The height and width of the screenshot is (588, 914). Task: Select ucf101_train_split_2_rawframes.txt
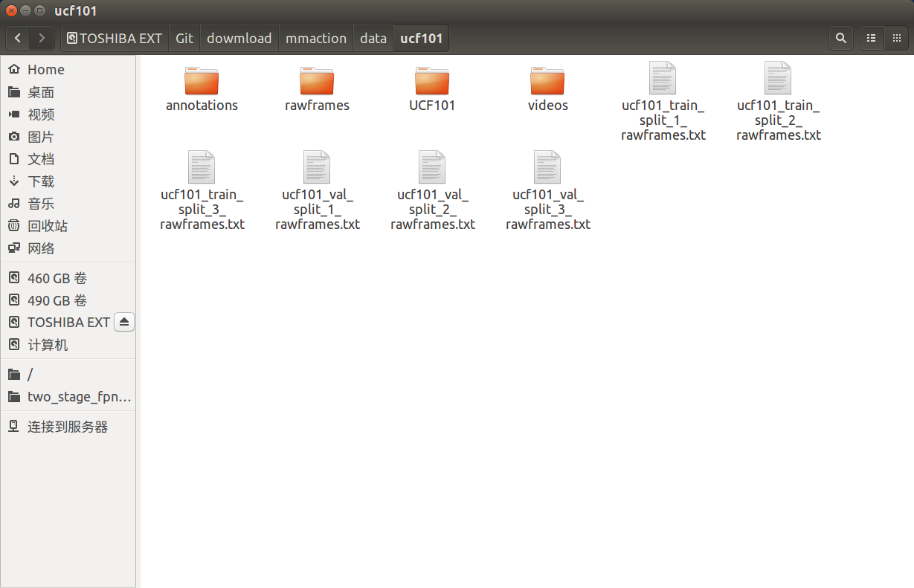pos(778,80)
